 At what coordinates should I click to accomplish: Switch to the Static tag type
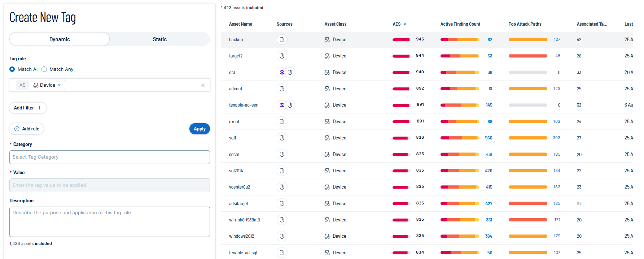click(x=159, y=39)
